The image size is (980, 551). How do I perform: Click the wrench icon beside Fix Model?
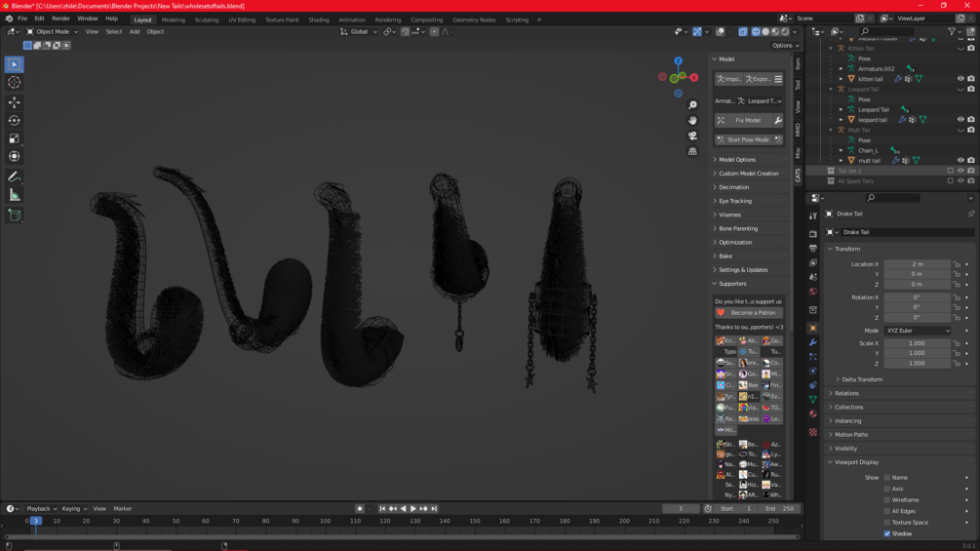(778, 120)
